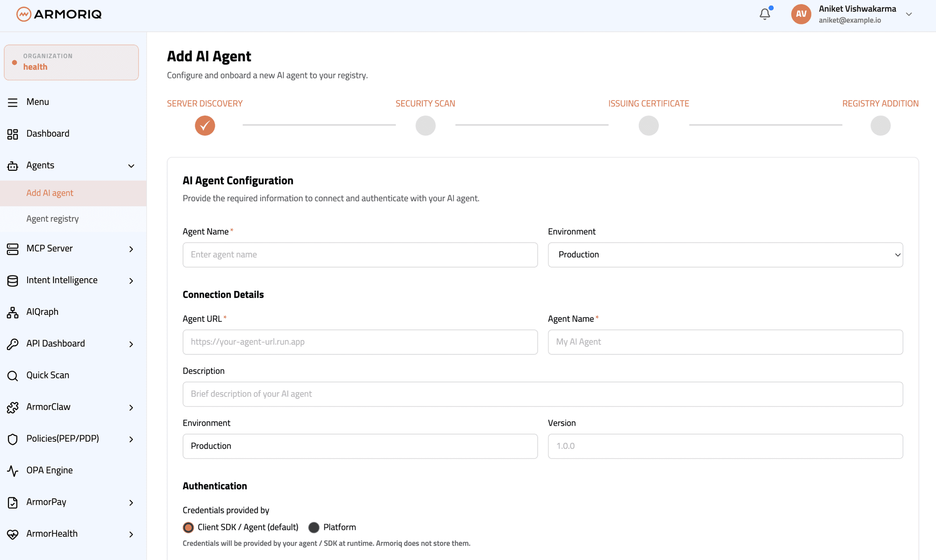Open Agent registry in sidebar

(73, 219)
